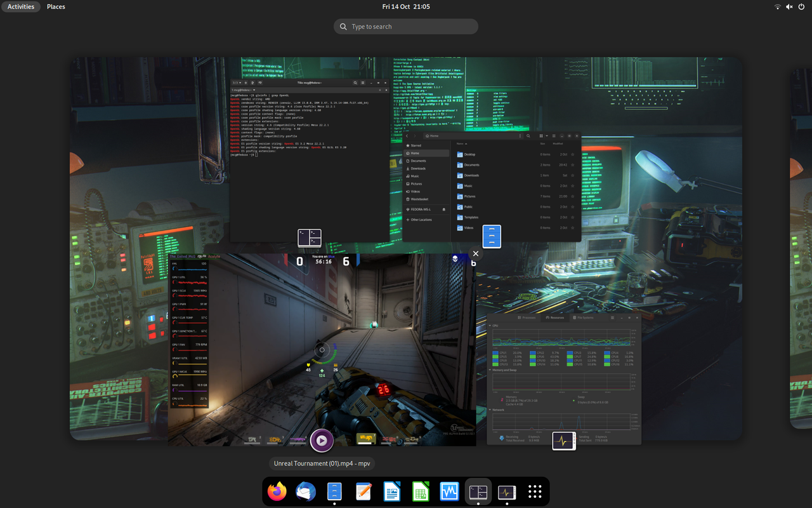Click the search icon in the Files toolbar
The height and width of the screenshot is (508, 812).
(x=528, y=136)
